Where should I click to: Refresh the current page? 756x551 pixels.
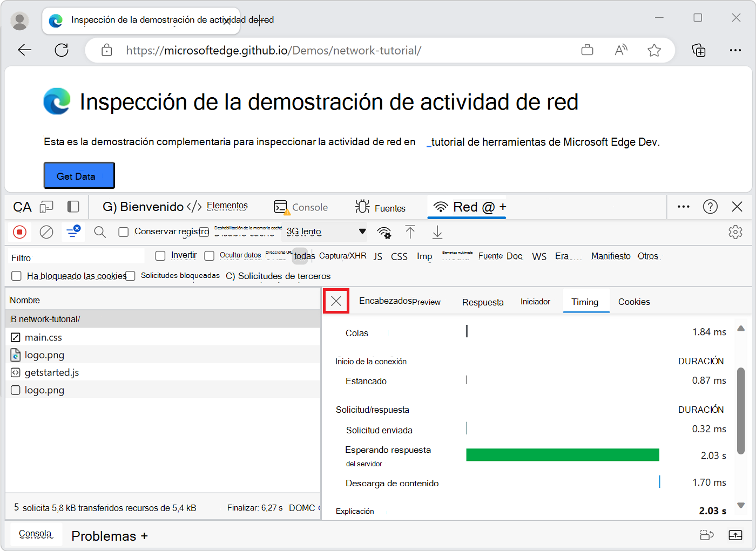(x=62, y=50)
